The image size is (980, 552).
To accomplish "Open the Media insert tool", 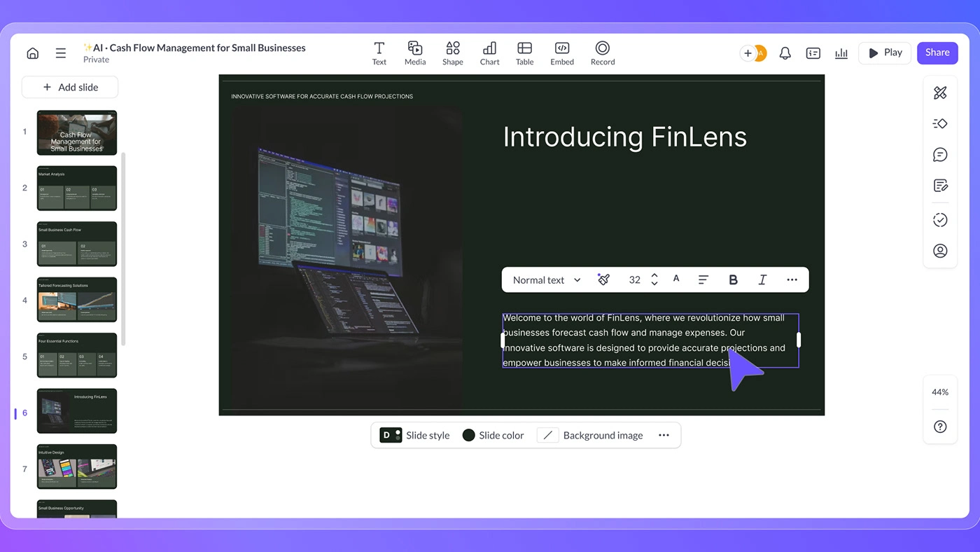I will (x=415, y=53).
